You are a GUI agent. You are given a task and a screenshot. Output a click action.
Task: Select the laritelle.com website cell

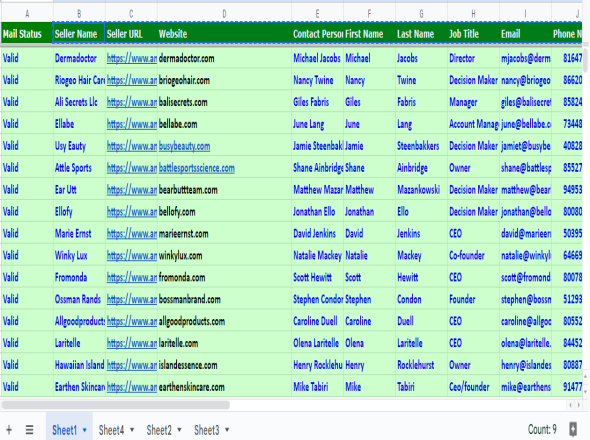tap(224, 343)
